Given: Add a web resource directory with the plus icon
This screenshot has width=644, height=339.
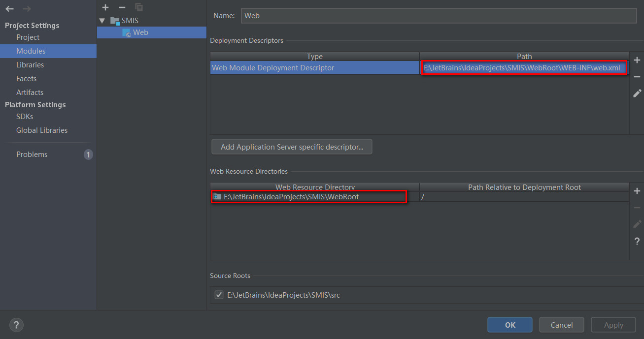Looking at the screenshot, I should point(637,191).
